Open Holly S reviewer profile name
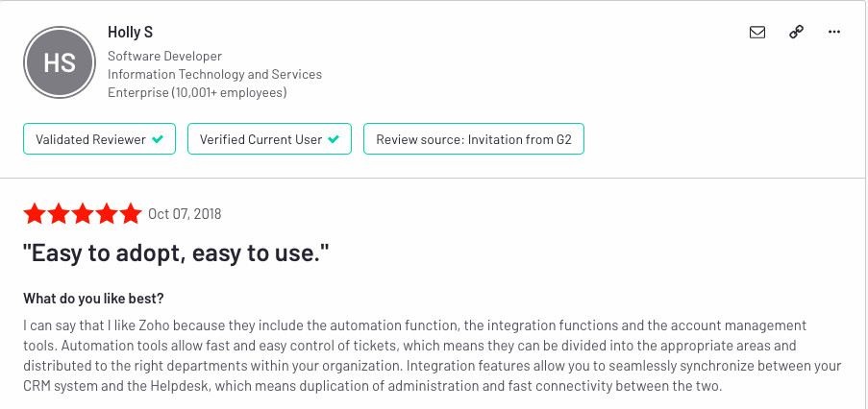The image size is (868, 409). (x=130, y=33)
